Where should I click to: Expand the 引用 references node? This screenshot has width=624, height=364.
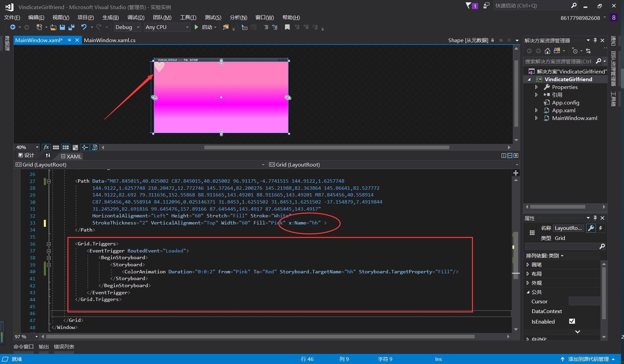[x=536, y=95]
